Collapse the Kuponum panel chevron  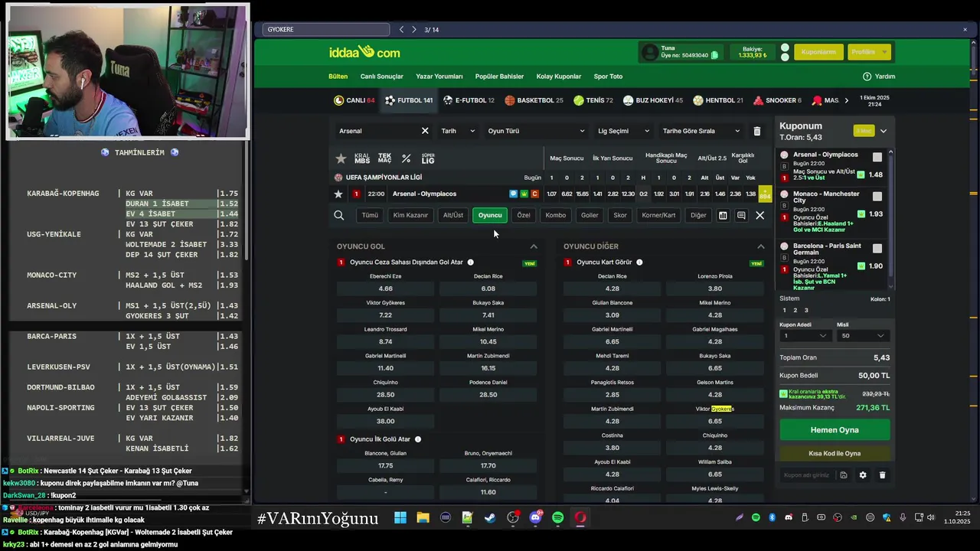pyautogui.click(x=883, y=131)
